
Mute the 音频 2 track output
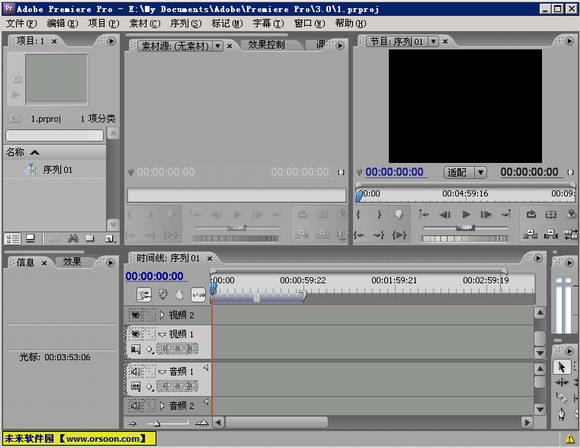tap(136, 406)
